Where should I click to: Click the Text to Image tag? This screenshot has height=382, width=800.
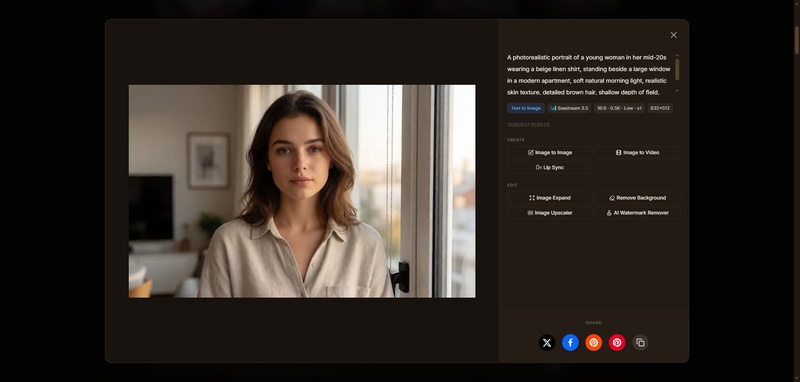pos(526,108)
